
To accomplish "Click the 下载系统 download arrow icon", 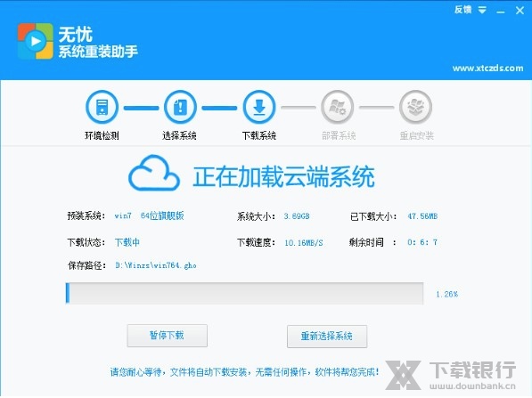I will click(259, 107).
